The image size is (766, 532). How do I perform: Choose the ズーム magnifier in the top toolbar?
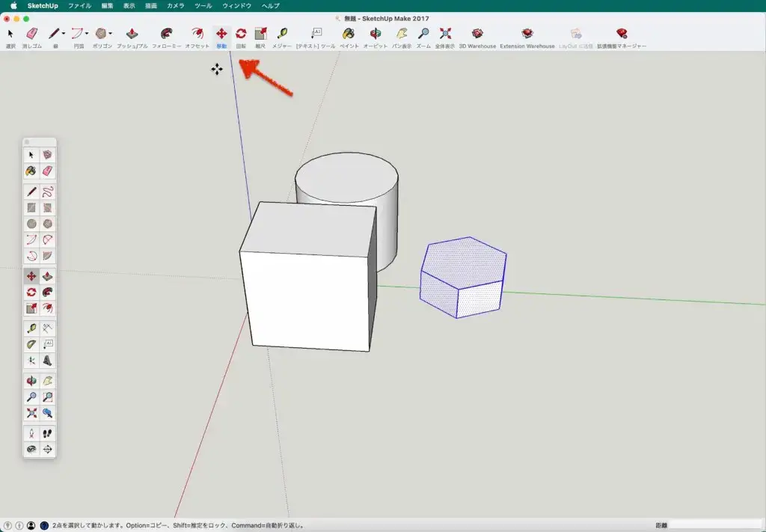coord(423,34)
